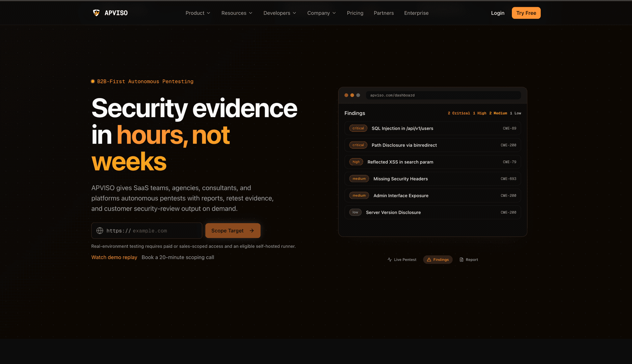Click the CWE-89 label

pos(510,128)
